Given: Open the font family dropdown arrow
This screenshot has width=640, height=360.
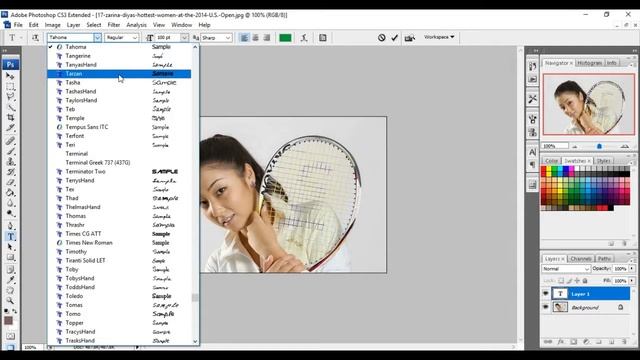Looking at the screenshot, I should [x=97, y=38].
